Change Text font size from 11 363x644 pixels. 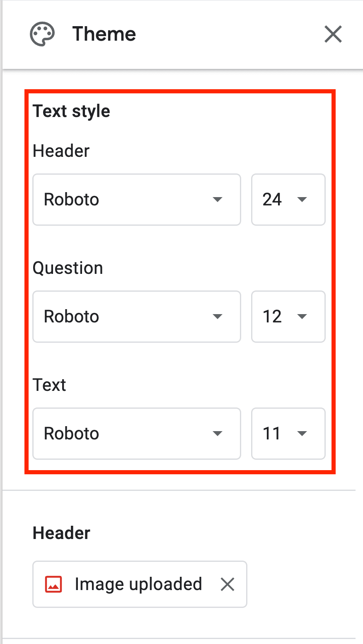pyautogui.click(x=288, y=434)
